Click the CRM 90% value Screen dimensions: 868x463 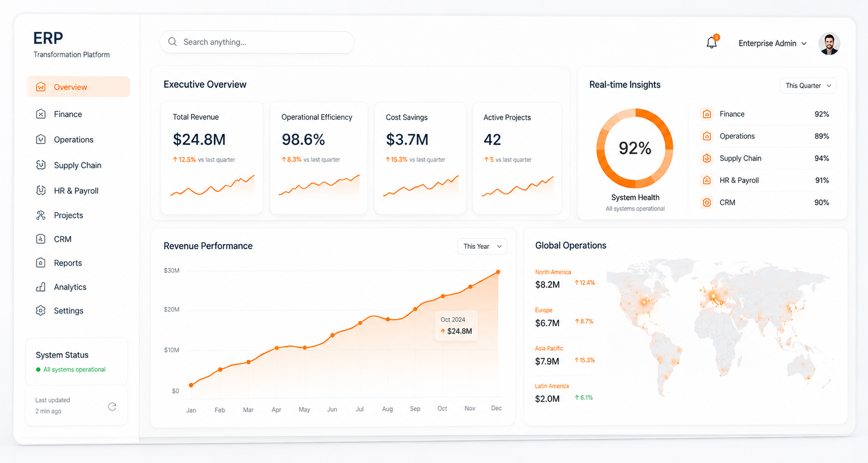click(821, 203)
